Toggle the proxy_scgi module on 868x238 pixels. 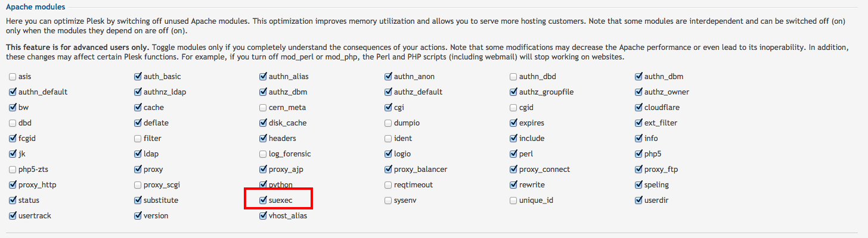[138, 185]
